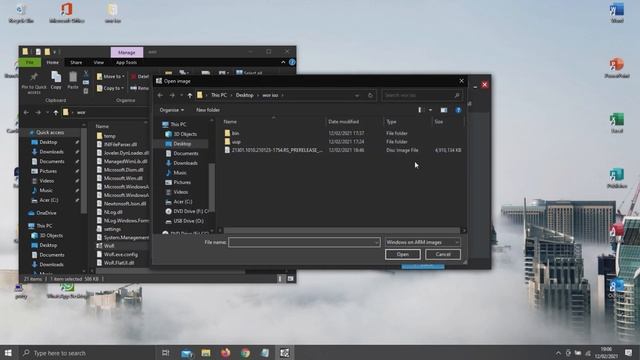Select the Publisher desktop shortcut
The height and width of the screenshot is (360, 640).
click(x=617, y=178)
